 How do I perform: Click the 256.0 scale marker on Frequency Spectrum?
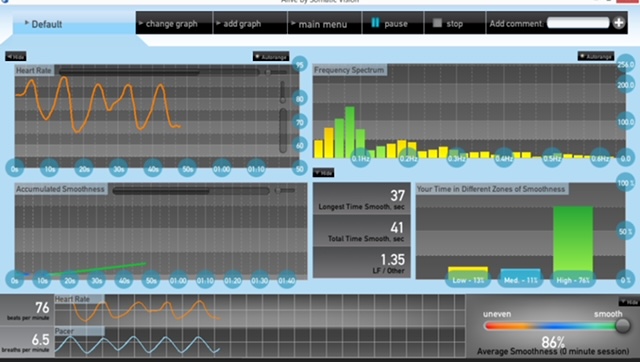pos(626,64)
